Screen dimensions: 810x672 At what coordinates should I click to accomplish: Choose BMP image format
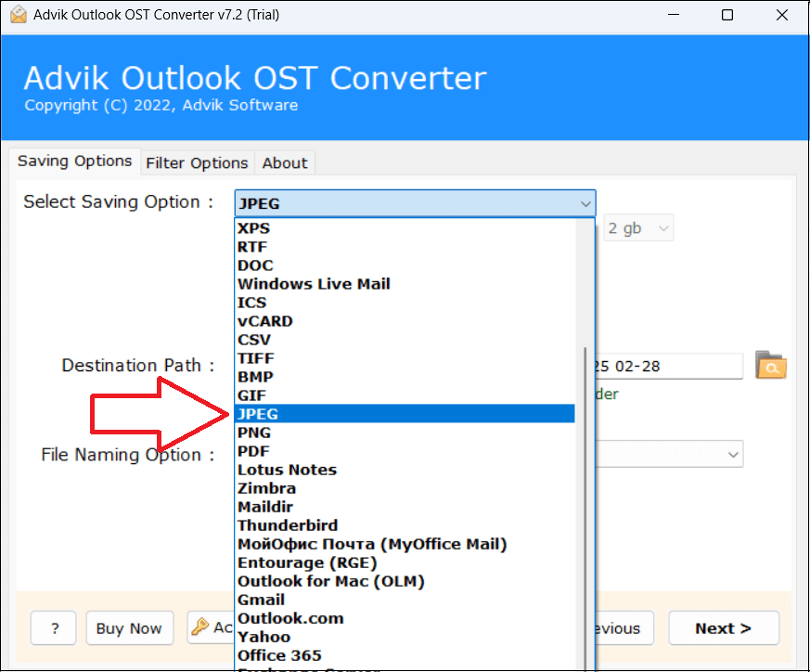click(x=405, y=377)
